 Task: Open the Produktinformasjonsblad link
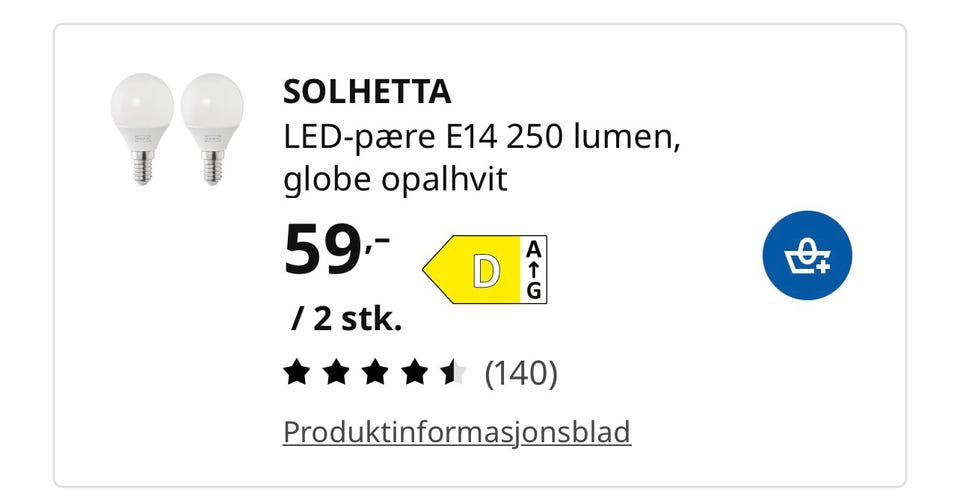(457, 433)
